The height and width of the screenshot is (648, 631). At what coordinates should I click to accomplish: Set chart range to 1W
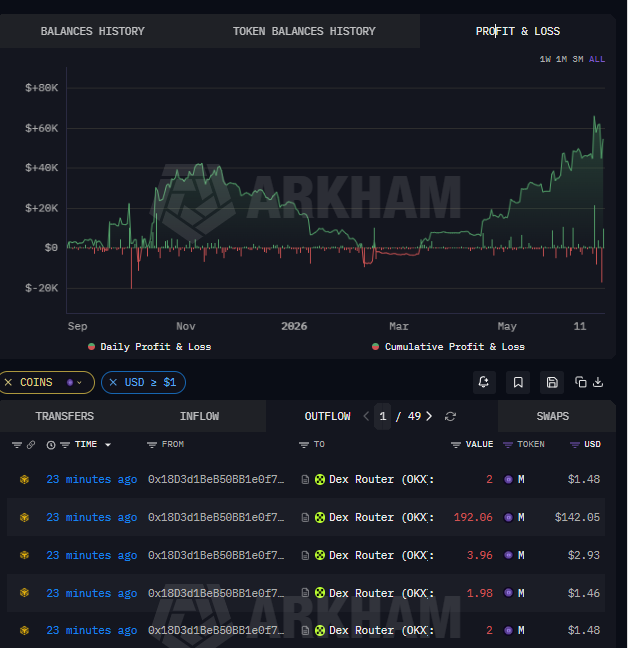pyautogui.click(x=545, y=59)
